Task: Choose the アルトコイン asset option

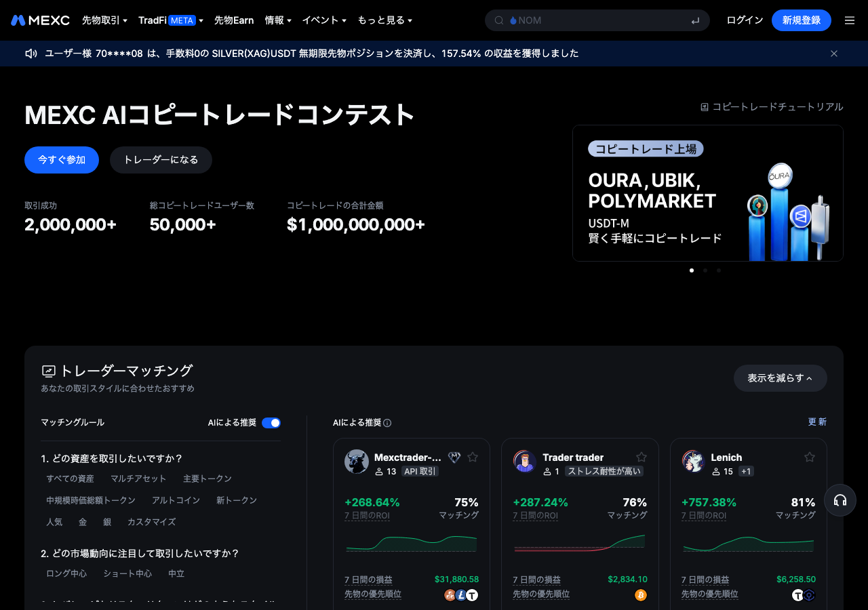Action: pyautogui.click(x=176, y=500)
